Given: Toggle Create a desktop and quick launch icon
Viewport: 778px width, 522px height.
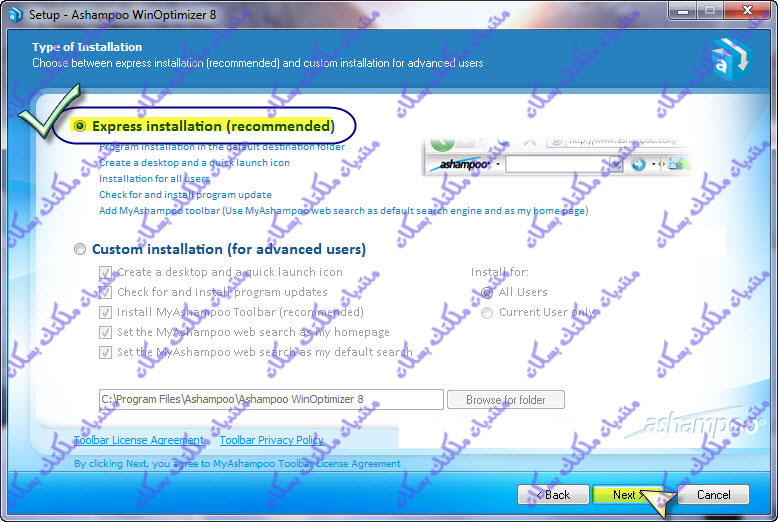Looking at the screenshot, I should tap(106, 272).
